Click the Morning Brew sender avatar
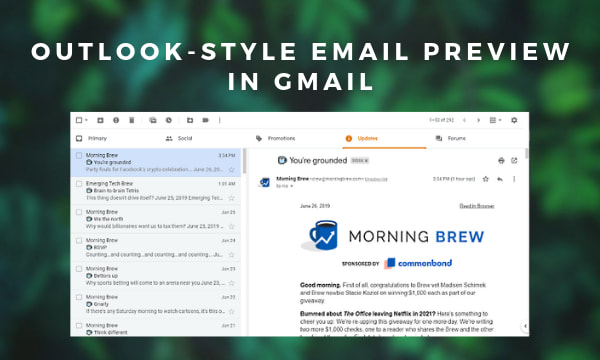The height and width of the screenshot is (360, 600). (265, 182)
